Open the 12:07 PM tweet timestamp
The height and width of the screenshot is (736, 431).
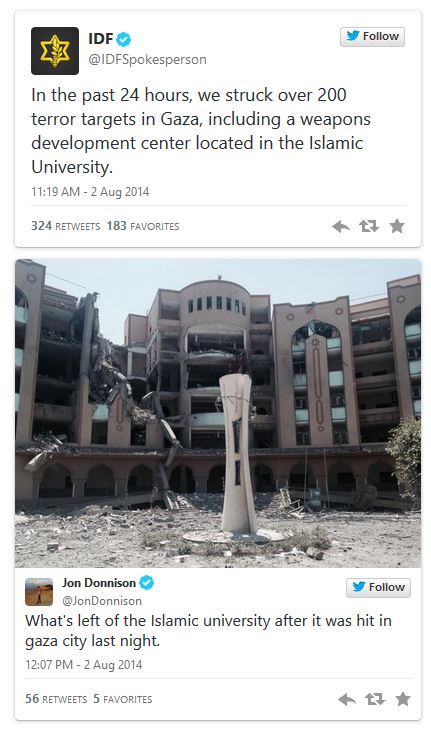(x=84, y=665)
